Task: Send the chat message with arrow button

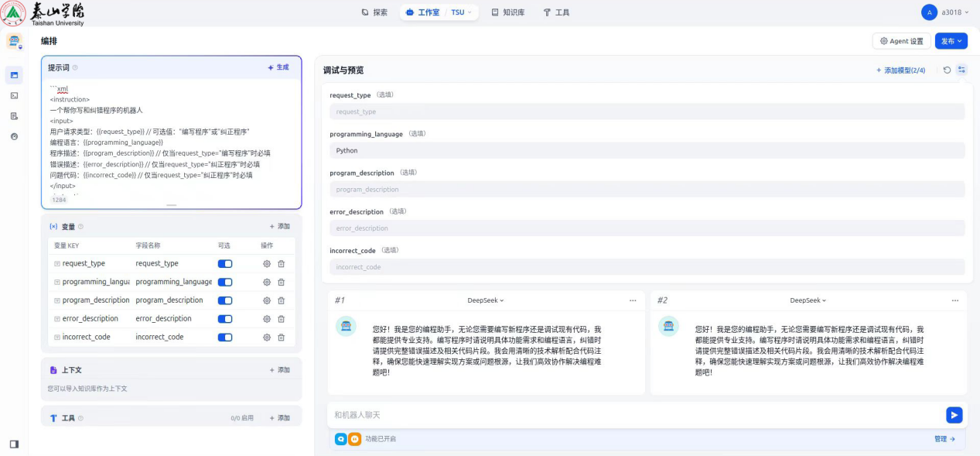Action: click(x=954, y=415)
